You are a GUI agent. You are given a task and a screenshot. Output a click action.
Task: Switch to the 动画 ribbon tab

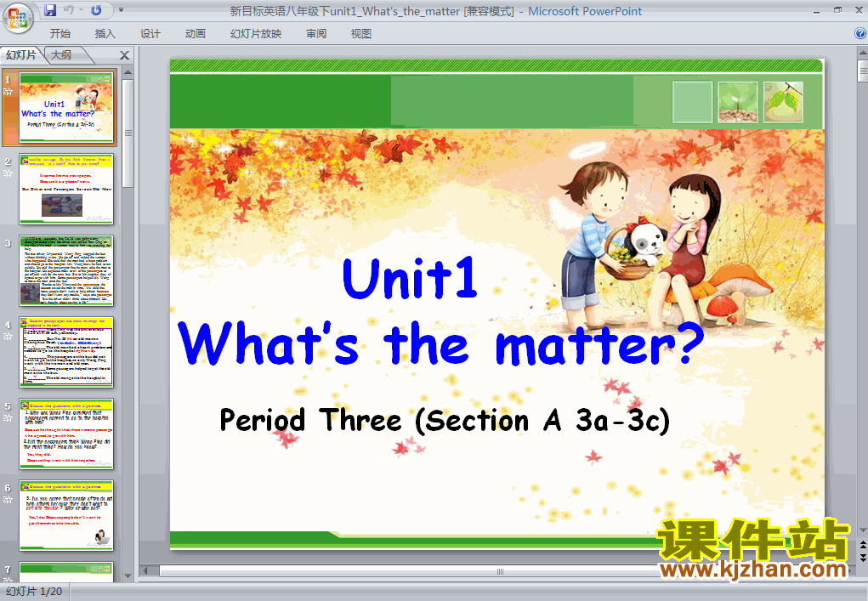coord(196,34)
